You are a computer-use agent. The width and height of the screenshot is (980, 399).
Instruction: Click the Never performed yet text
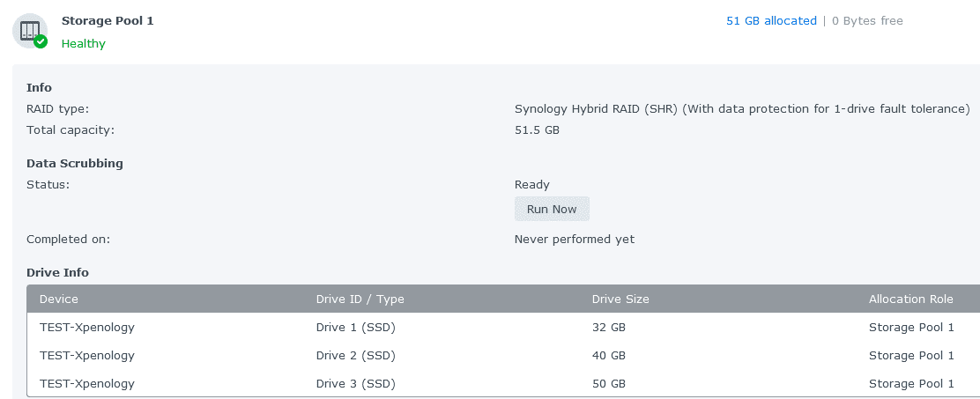click(x=575, y=240)
